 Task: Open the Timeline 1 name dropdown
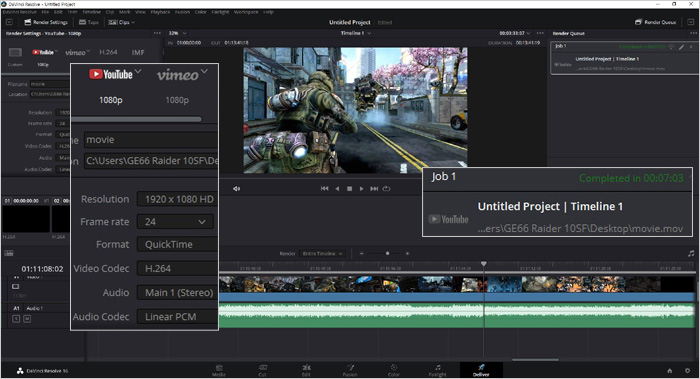pyautogui.click(x=356, y=33)
